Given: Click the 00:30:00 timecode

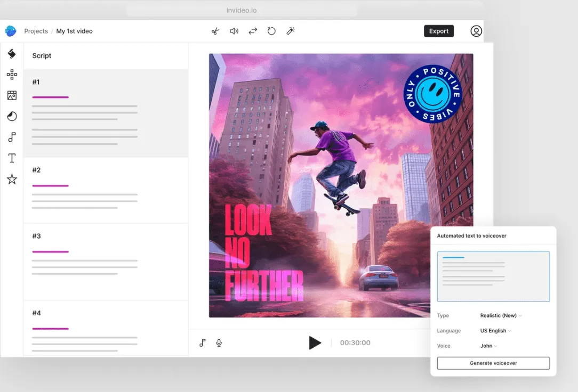Looking at the screenshot, I should coord(355,342).
